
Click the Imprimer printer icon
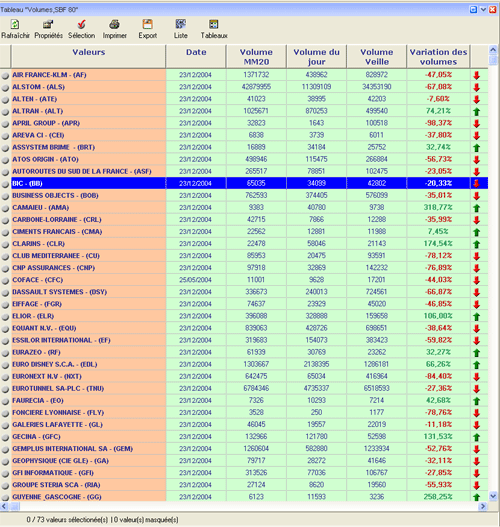point(115,25)
